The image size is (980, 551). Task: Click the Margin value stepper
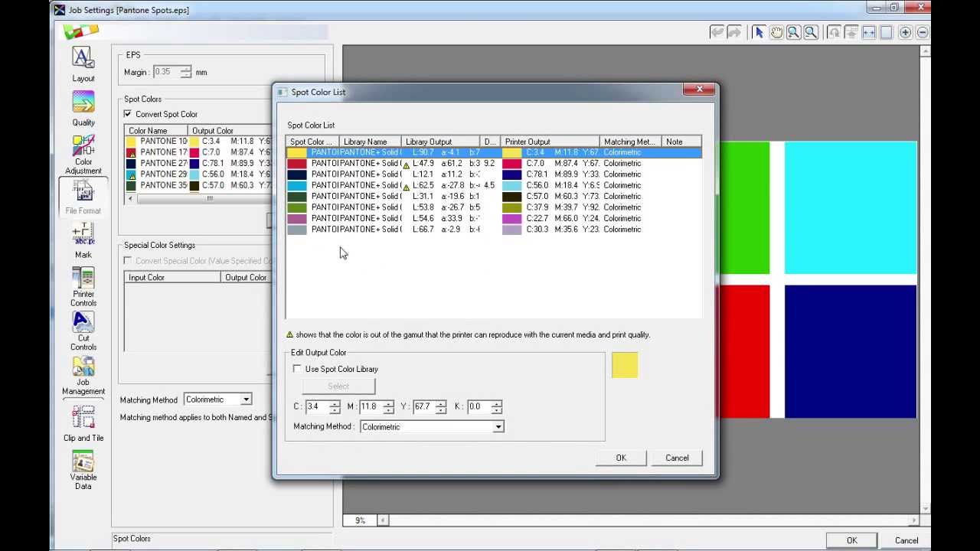[185, 72]
